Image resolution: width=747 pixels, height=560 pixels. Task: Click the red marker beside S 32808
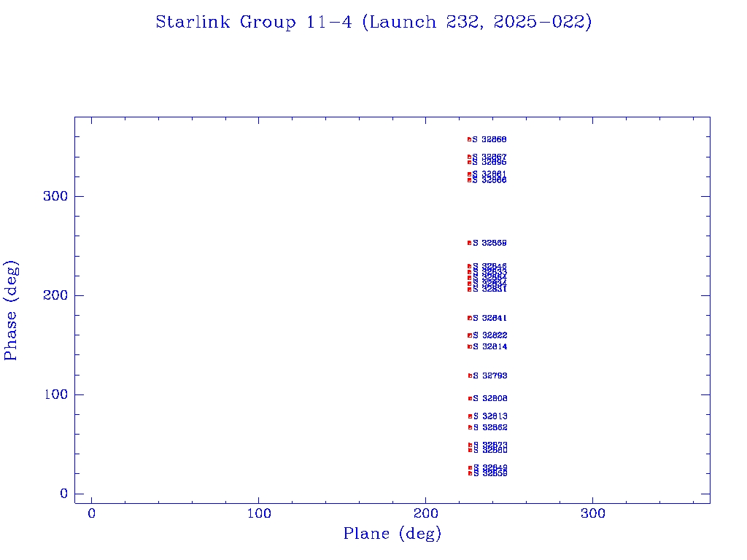[471, 399]
